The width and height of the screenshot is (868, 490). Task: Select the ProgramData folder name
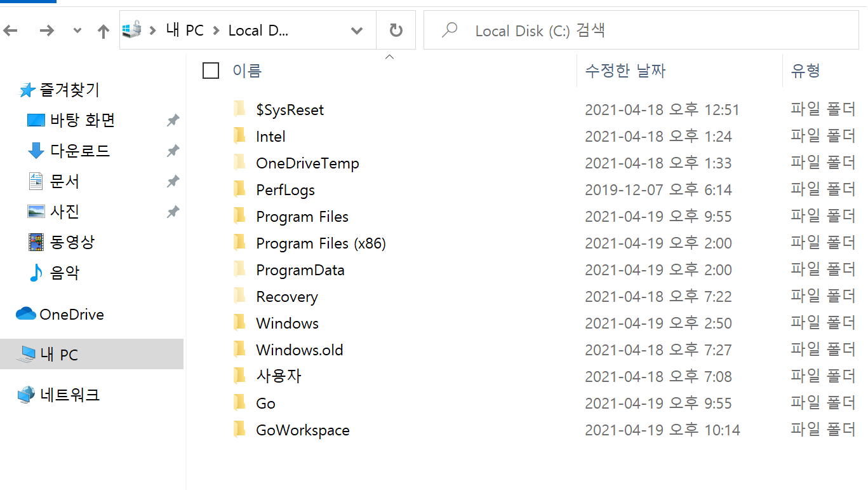pos(300,270)
